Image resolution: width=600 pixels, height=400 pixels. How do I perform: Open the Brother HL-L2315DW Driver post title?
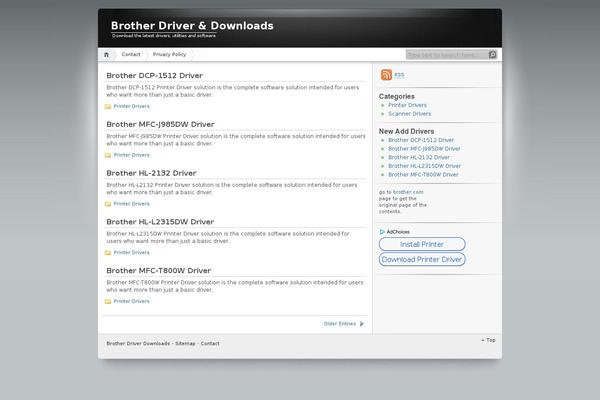pos(160,222)
